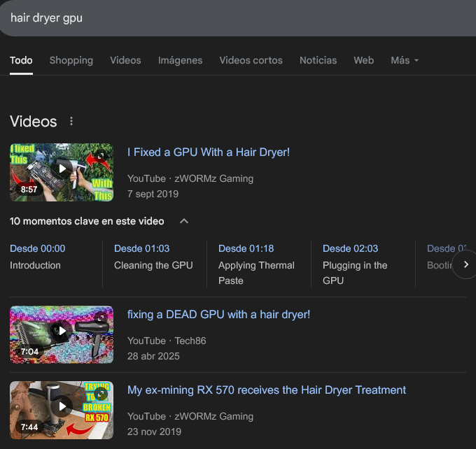The image size is (476, 449).
Task: Expand the 'Más' dropdown menu
Action: 405,60
